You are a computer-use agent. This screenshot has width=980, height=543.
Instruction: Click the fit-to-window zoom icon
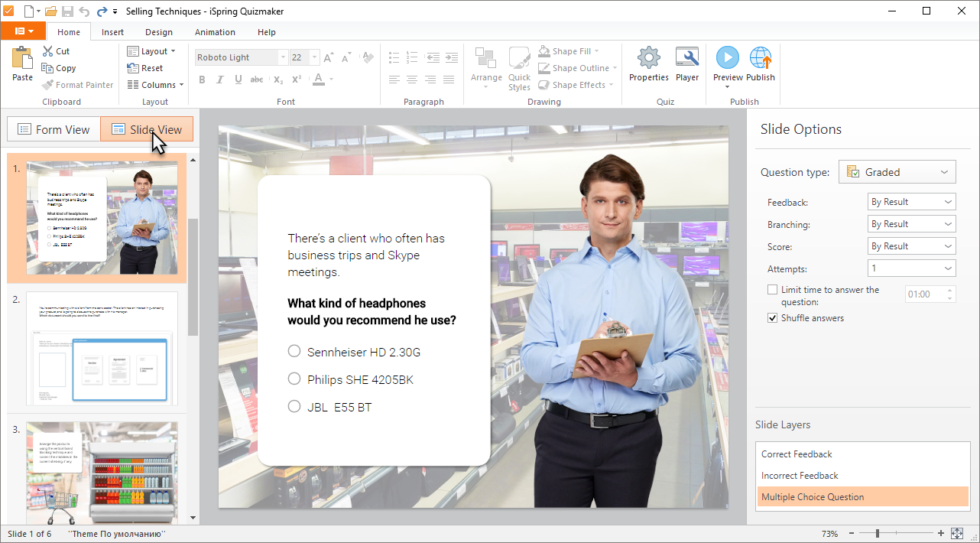point(956,533)
